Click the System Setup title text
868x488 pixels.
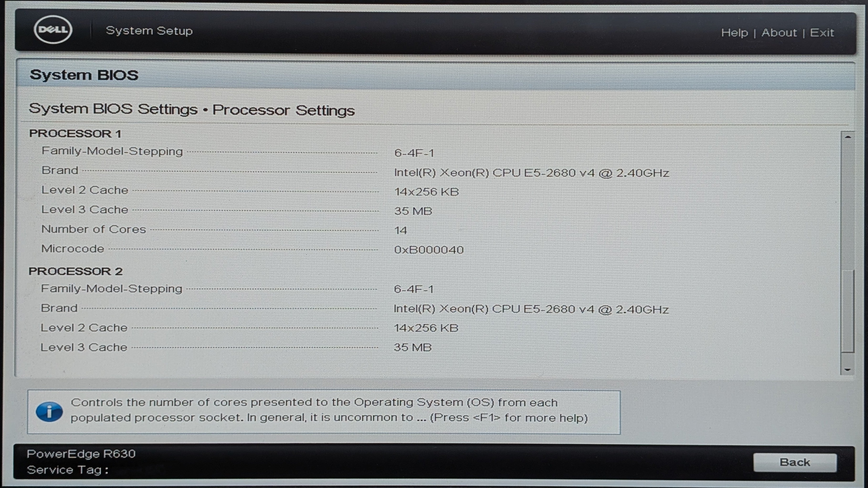[x=149, y=31]
